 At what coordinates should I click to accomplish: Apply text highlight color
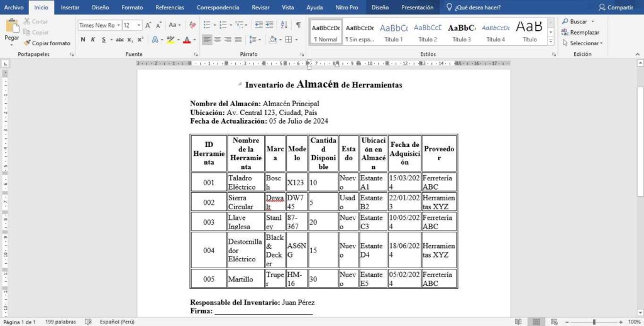coord(170,40)
